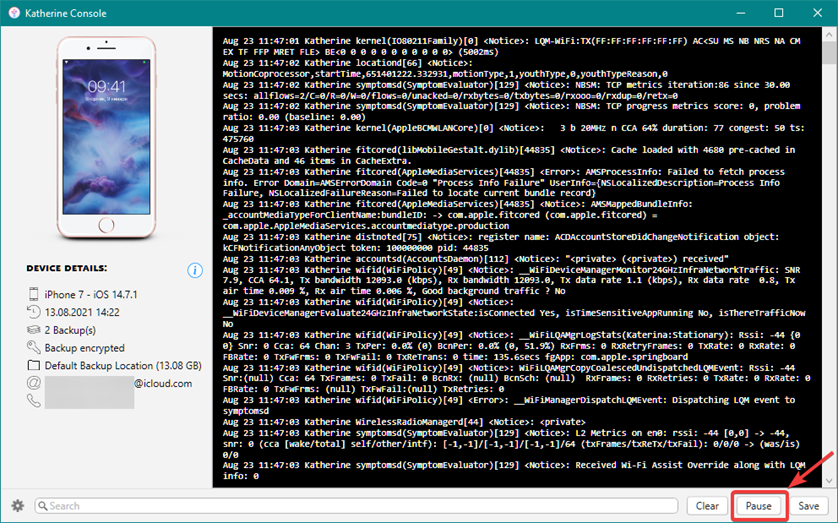The height and width of the screenshot is (523, 838).
Task: Maximize the Katherine Console window
Action: 779,13
